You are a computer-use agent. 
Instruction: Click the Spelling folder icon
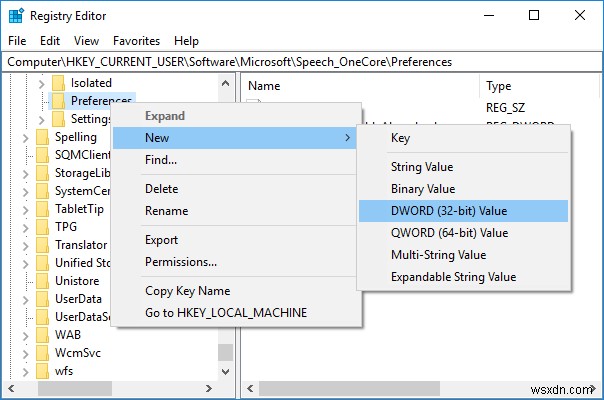[x=43, y=137]
